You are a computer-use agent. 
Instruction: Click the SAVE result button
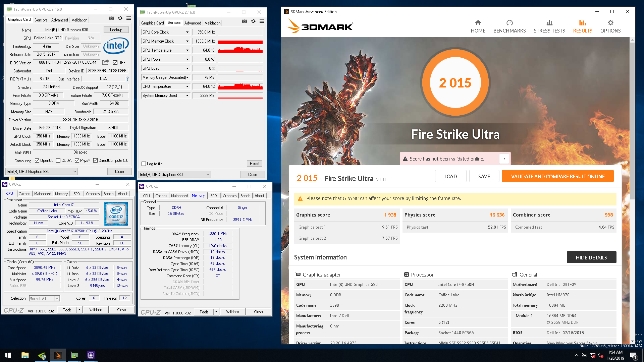pos(484,176)
